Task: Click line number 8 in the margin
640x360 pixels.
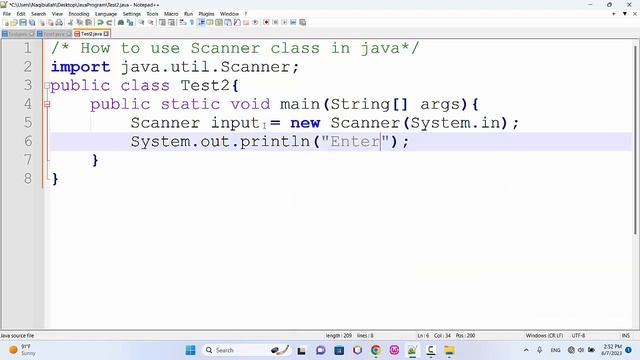Action: 28,178
